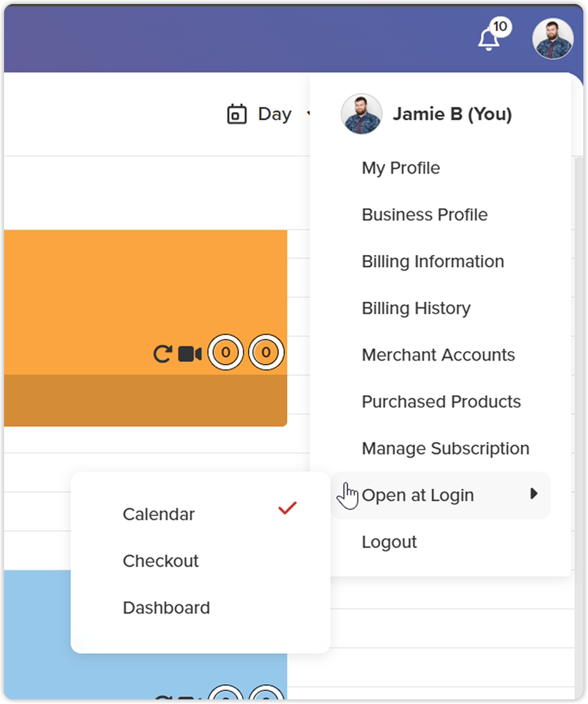Click the red checkmark next to Calendar
This screenshot has width=588, height=704.
click(x=287, y=508)
